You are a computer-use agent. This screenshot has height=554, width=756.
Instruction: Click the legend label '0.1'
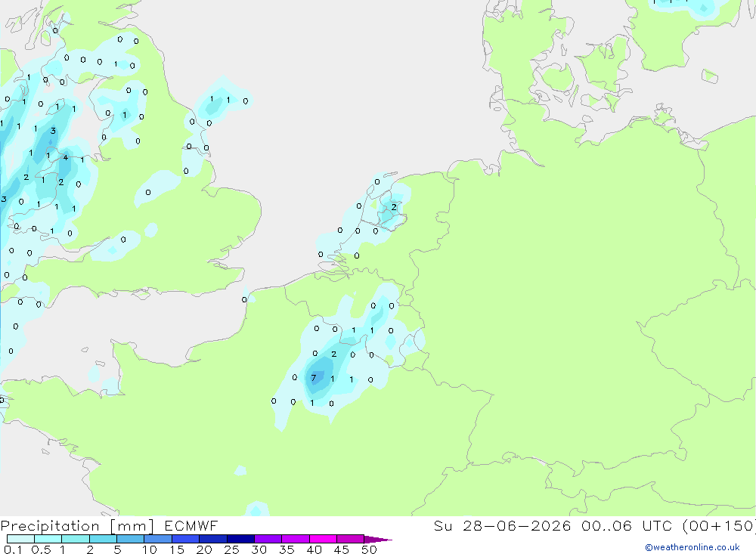tap(13, 549)
